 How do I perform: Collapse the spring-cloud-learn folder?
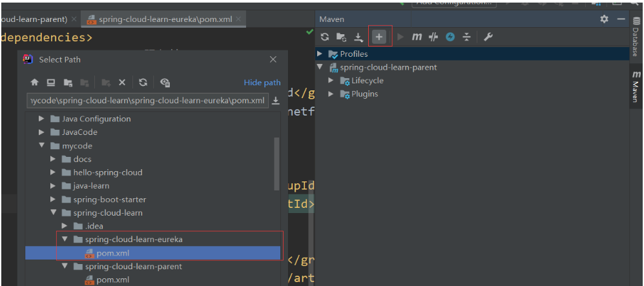52,212
